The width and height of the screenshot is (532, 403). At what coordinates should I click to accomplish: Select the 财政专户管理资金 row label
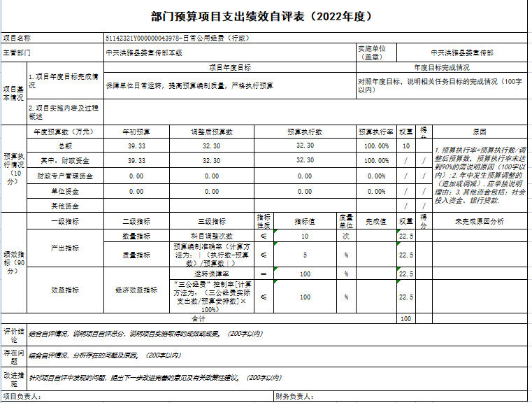[66, 176]
